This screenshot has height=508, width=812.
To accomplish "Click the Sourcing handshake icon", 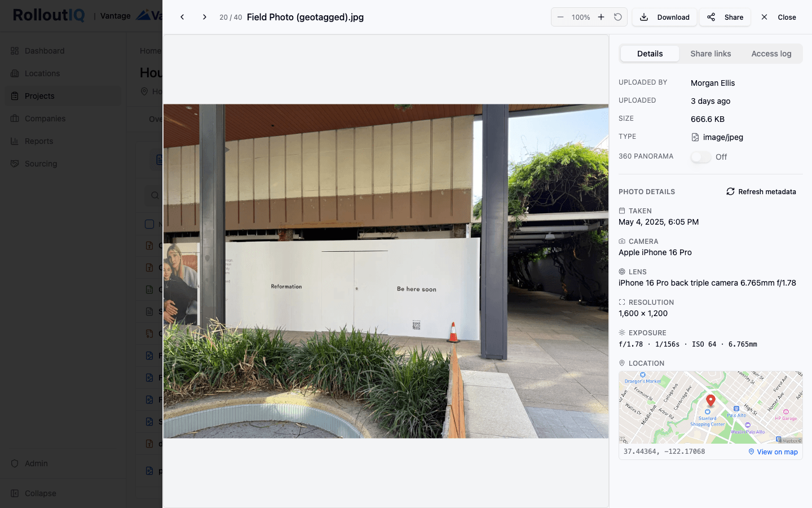I will pyautogui.click(x=15, y=164).
